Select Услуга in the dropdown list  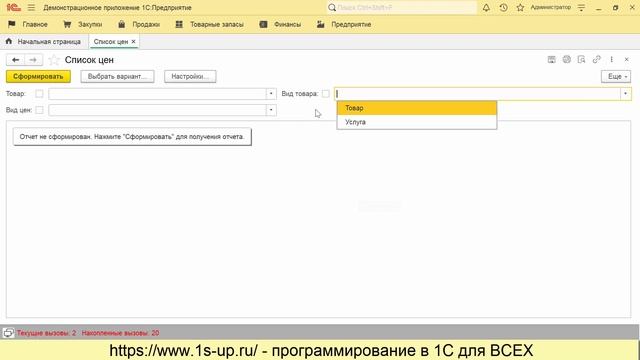417,122
